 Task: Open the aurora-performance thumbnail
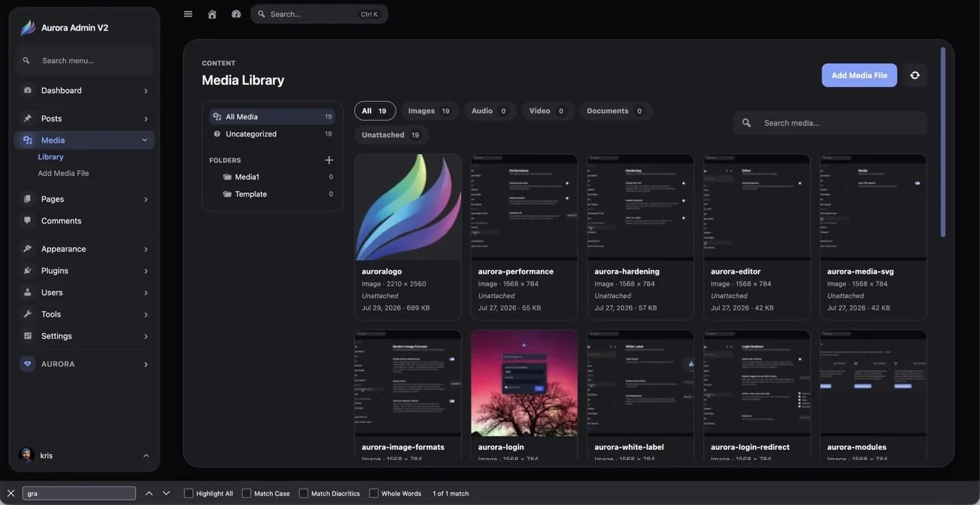(x=524, y=207)
